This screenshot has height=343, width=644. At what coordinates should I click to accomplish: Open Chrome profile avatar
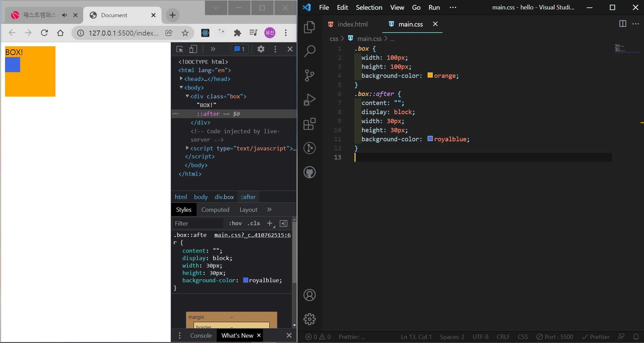click(270, 33)
